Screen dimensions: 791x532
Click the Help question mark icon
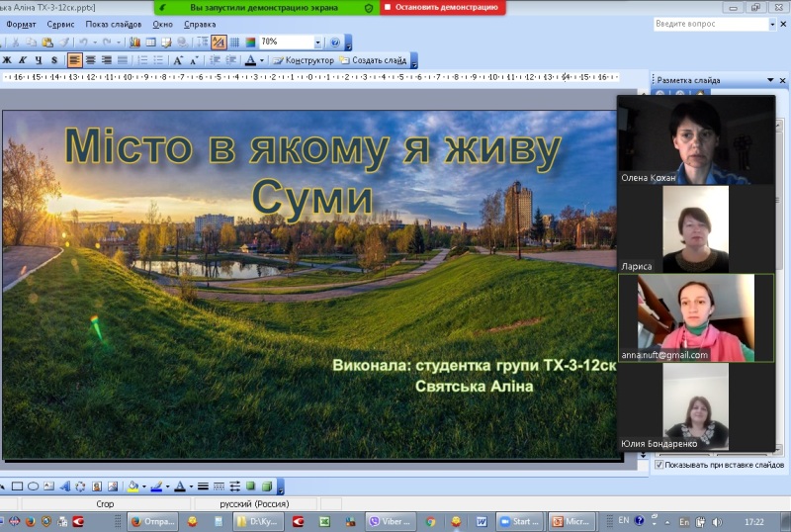pos(334,43)
